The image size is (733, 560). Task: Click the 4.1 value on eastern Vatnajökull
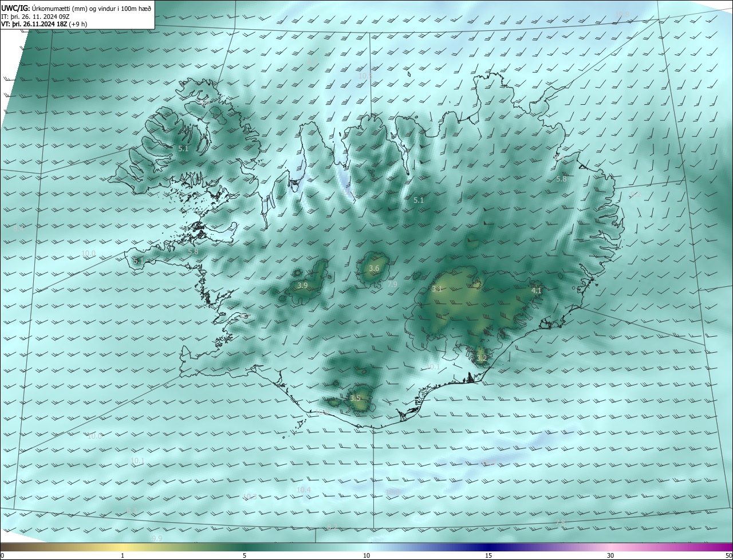[536, 291]
